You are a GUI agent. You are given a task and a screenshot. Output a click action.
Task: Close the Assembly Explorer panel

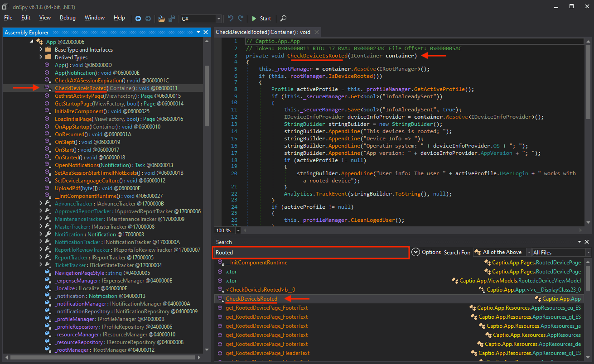206,32
